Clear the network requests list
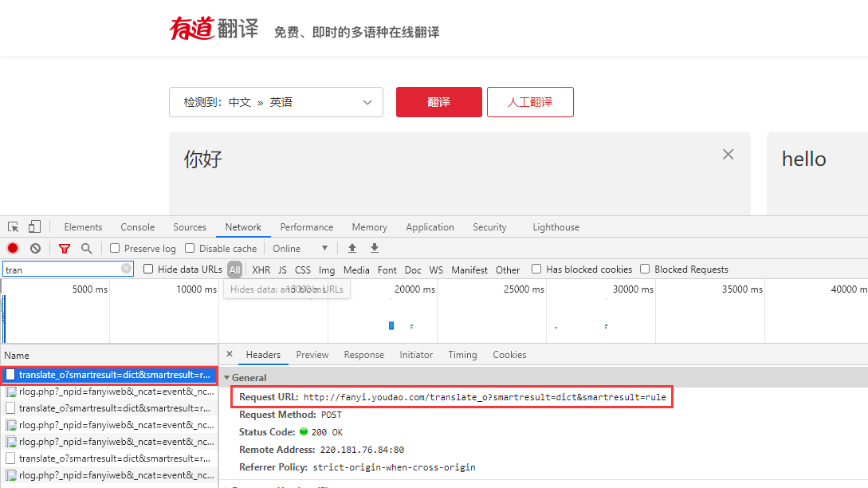 coord(33,248)
